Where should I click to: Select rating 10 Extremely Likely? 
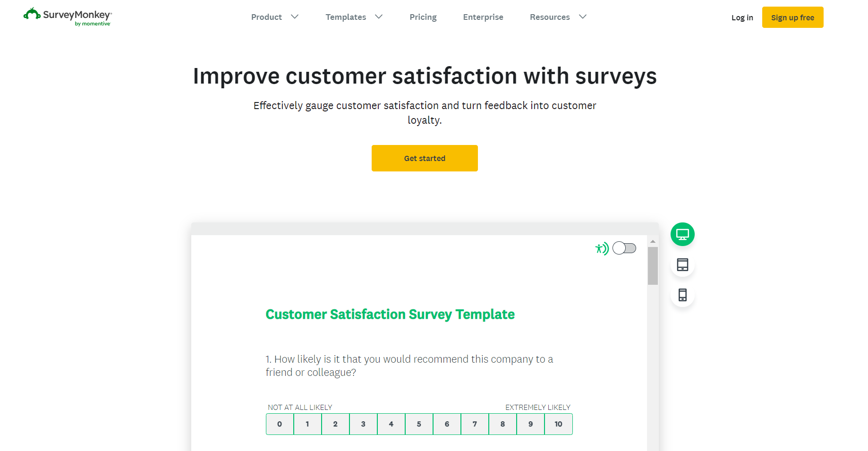[558, 424]
